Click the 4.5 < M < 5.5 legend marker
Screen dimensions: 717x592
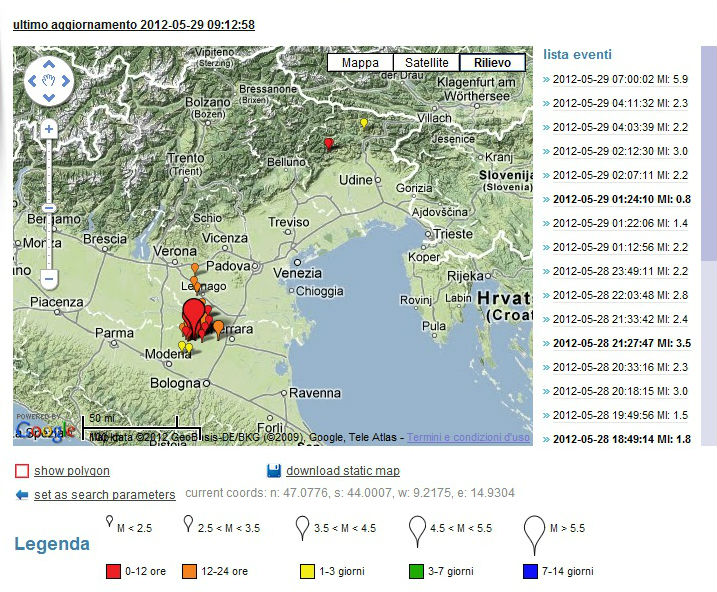coord(417,531)
